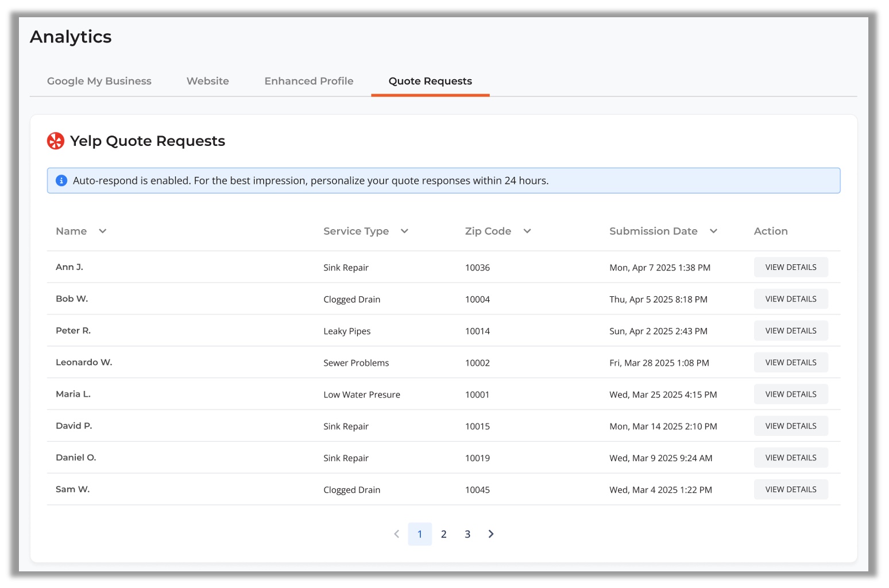Click the Yelp Quote Requests heading
Viewport: 889px width, 588px height.
[148, 141]
